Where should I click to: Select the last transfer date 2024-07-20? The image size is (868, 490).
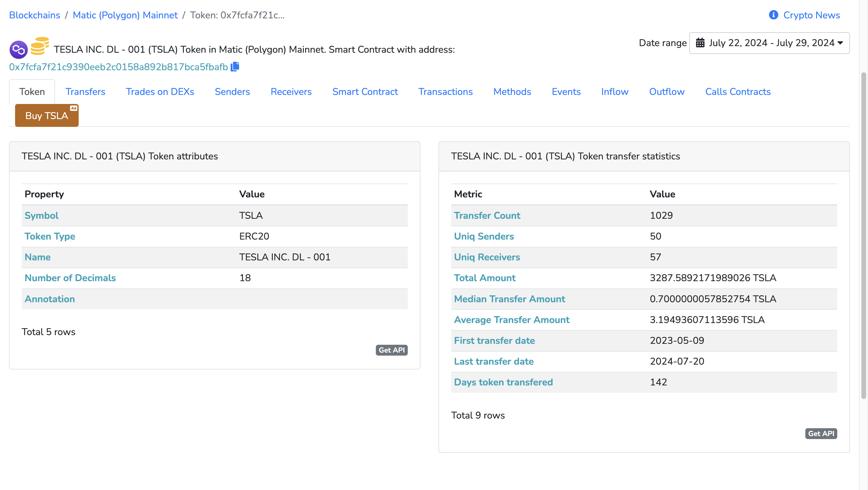coord(677,361)
